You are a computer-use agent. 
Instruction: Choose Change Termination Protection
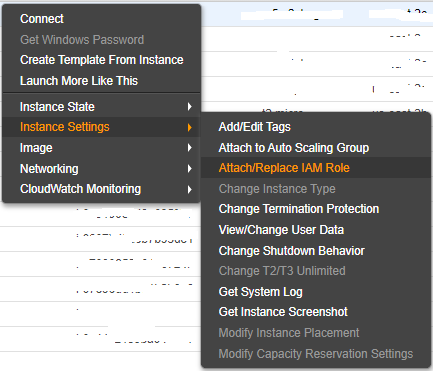tap(299, 209)
